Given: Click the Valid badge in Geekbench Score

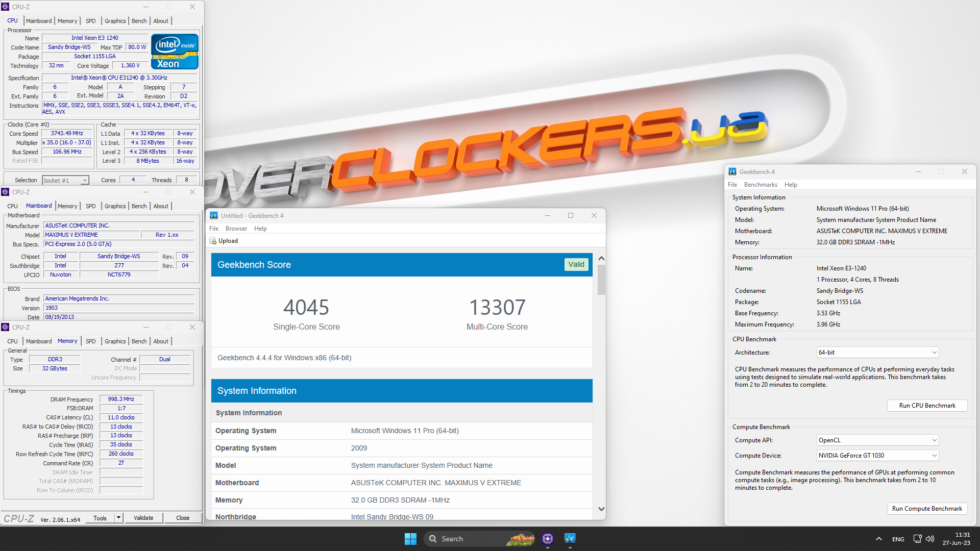Looking at the screenshot, I should (x=576, y=264).
